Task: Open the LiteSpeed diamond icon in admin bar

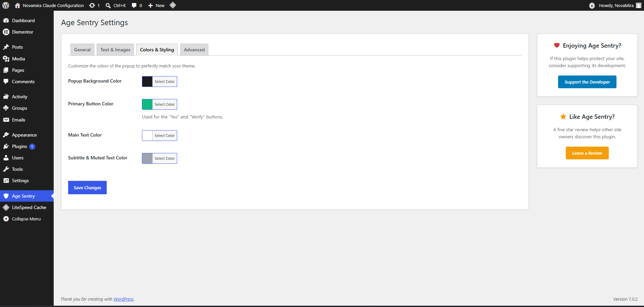Action: 173,5
